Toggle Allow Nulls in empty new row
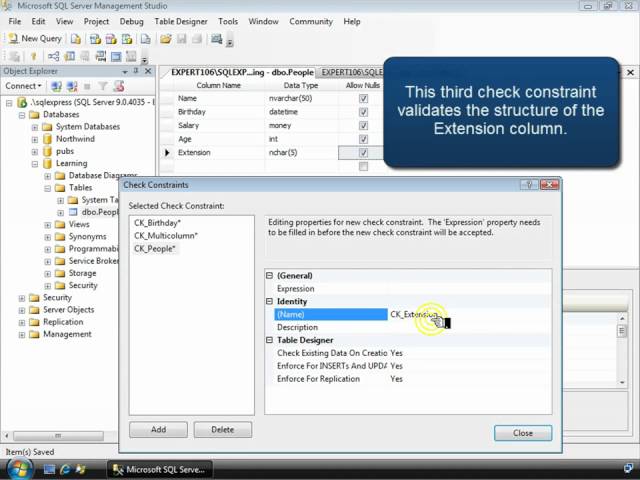 [x=363, y=166]
